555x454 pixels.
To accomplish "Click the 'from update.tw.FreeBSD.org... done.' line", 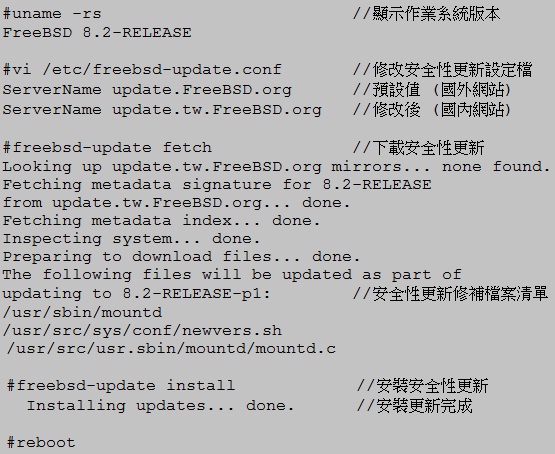I will click(x=176, y=203).
